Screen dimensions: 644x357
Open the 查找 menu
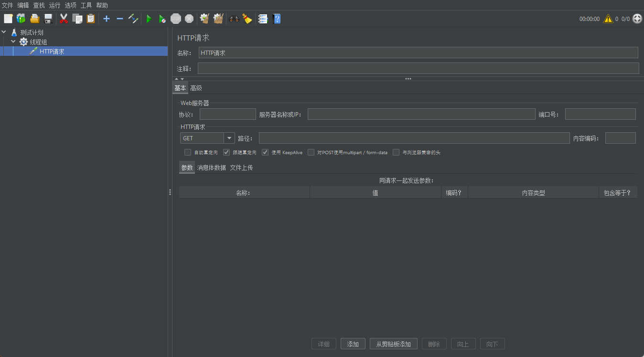[x=39, y=5]
